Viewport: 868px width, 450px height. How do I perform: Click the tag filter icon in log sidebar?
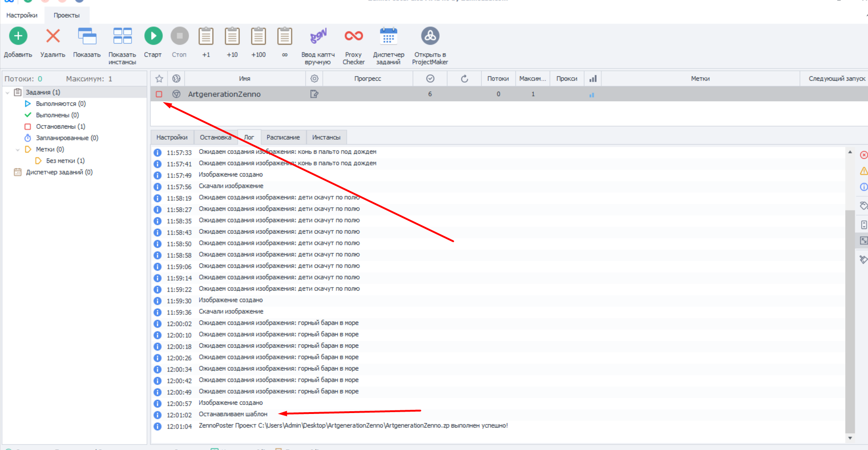(863, 206)
